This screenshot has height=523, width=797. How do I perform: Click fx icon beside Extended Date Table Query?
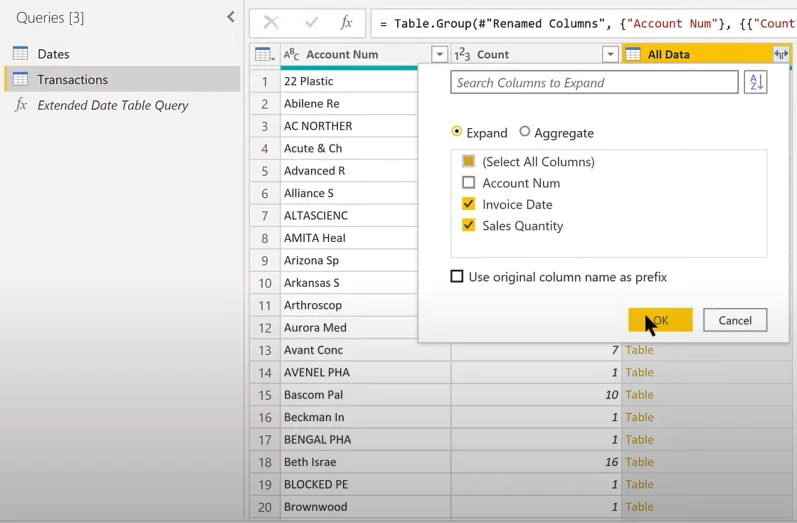tap(21, 105)
